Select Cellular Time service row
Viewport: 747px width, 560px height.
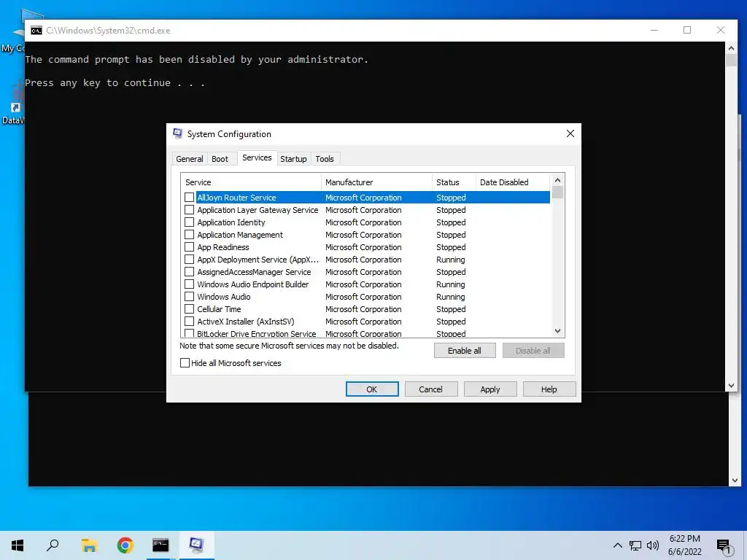pyautogui.click(x=367, y=309)
